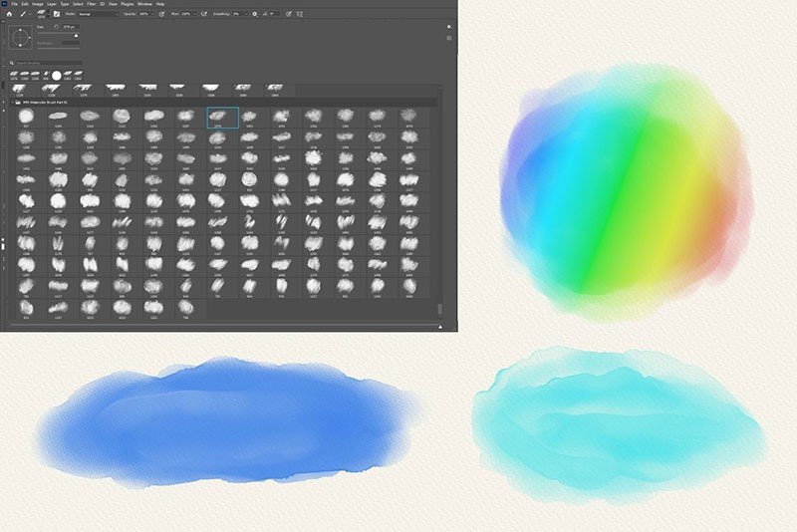Click the MRS Watercolor Brush folder icon
Image resolution: width=797 pixels, height=532 pixels.
point(18,103)
